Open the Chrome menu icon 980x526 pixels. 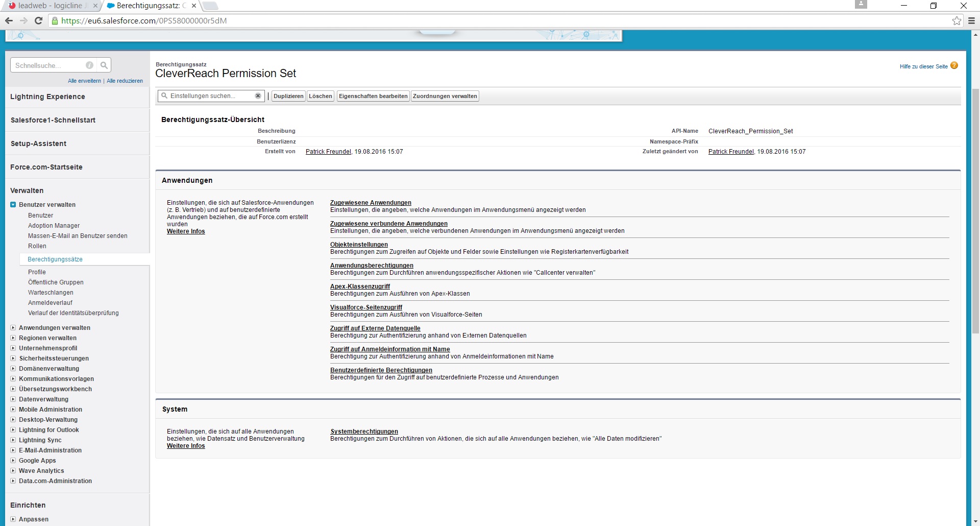(971, 20)
